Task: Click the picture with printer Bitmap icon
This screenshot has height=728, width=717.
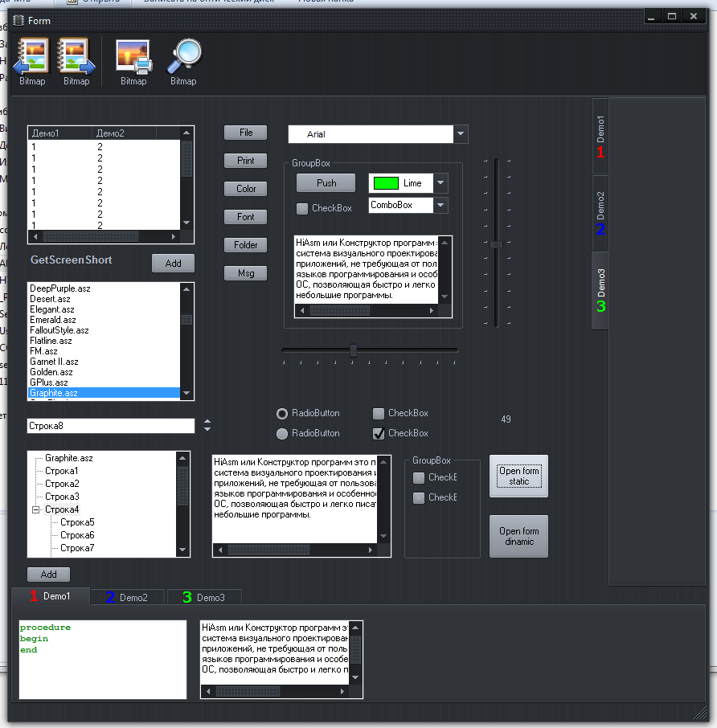Action: pos(133,56)
